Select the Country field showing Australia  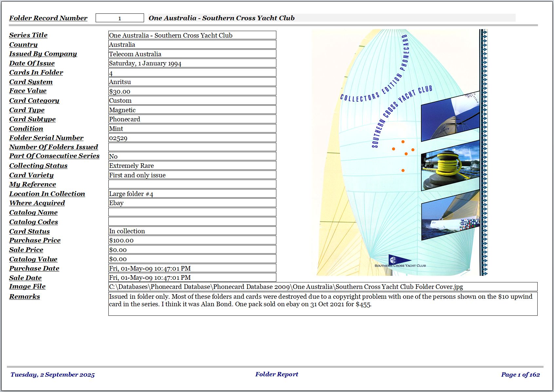[x=192, y=45]
